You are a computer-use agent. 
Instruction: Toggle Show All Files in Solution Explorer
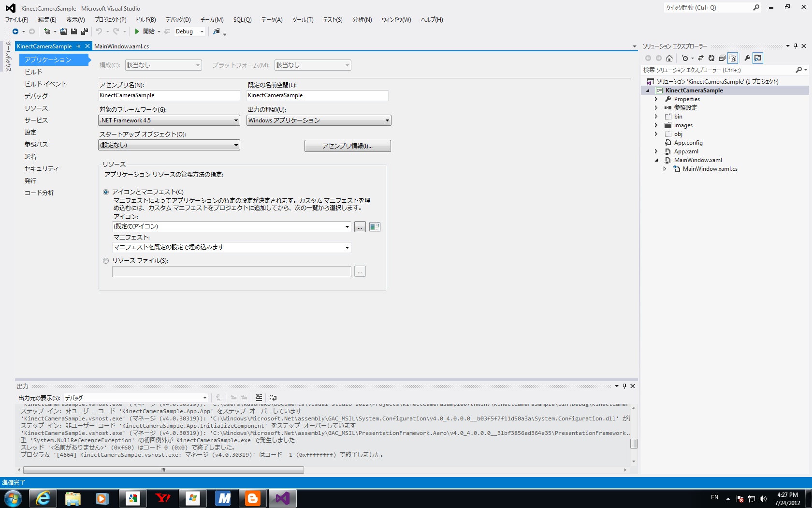coord(733,58)
